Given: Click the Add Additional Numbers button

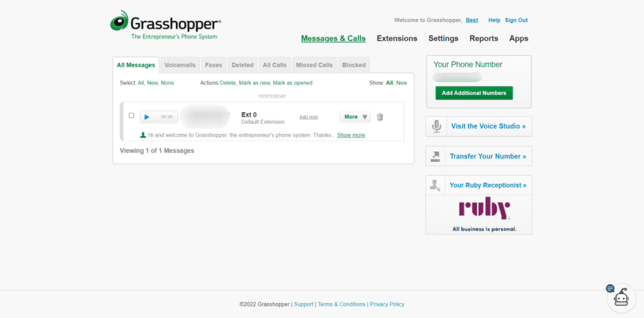Looking at the screenshot, I should [x=474, y=92].
